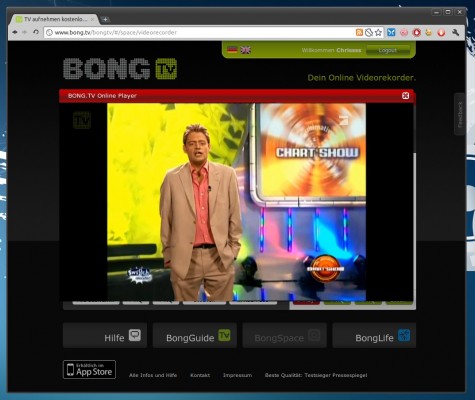475x400 pixels.
Task: Open the BongSpace section
Action: point(284,335)
